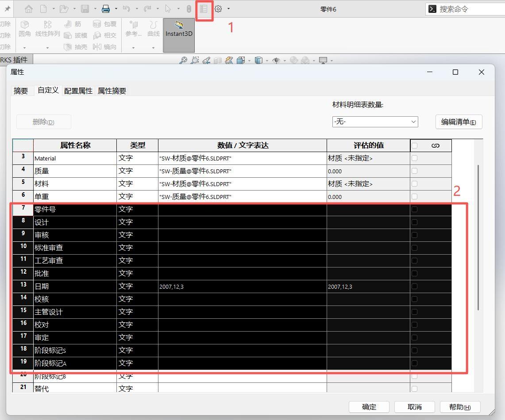
Task: Click the 帮助 button
Action: (x=460, y=407)
